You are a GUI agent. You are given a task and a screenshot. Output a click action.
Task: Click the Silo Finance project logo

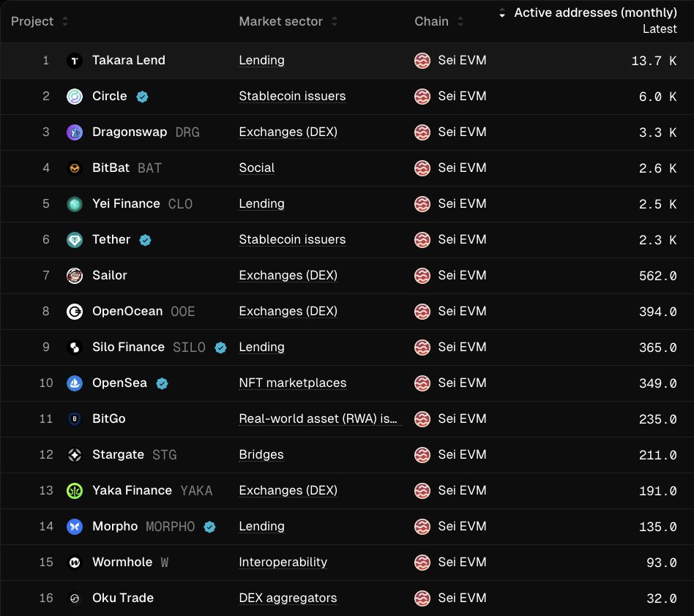[x=75, y=347]
